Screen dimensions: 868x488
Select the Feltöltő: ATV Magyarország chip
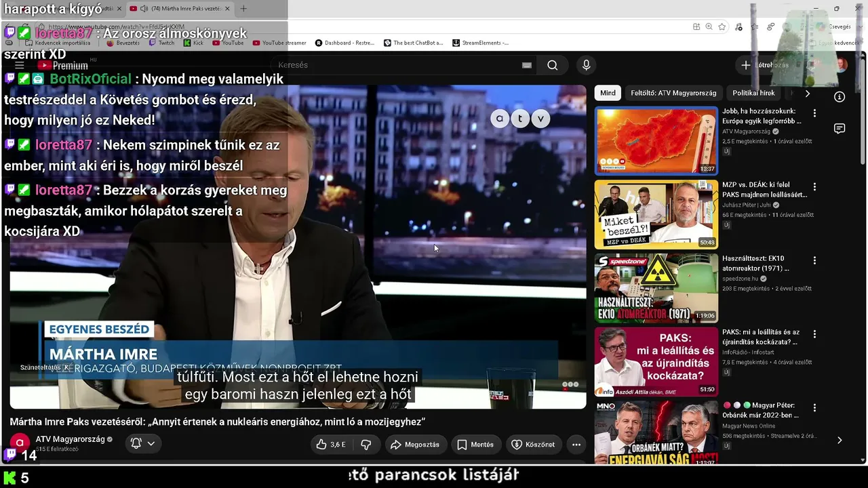coord(673,93)
